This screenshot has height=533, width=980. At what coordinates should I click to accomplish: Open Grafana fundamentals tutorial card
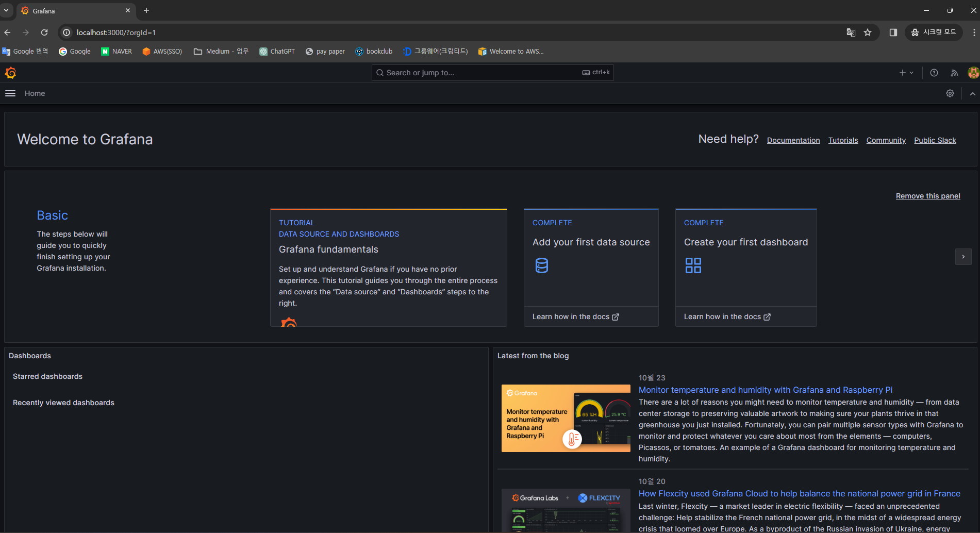point(388,268)
